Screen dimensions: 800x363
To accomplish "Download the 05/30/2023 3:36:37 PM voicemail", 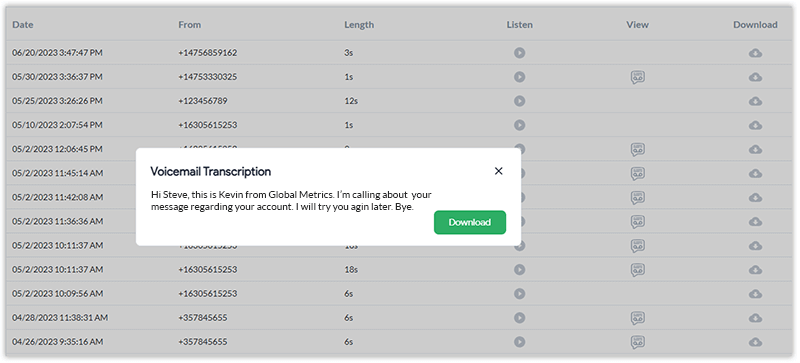I will [x=755, y=77].
